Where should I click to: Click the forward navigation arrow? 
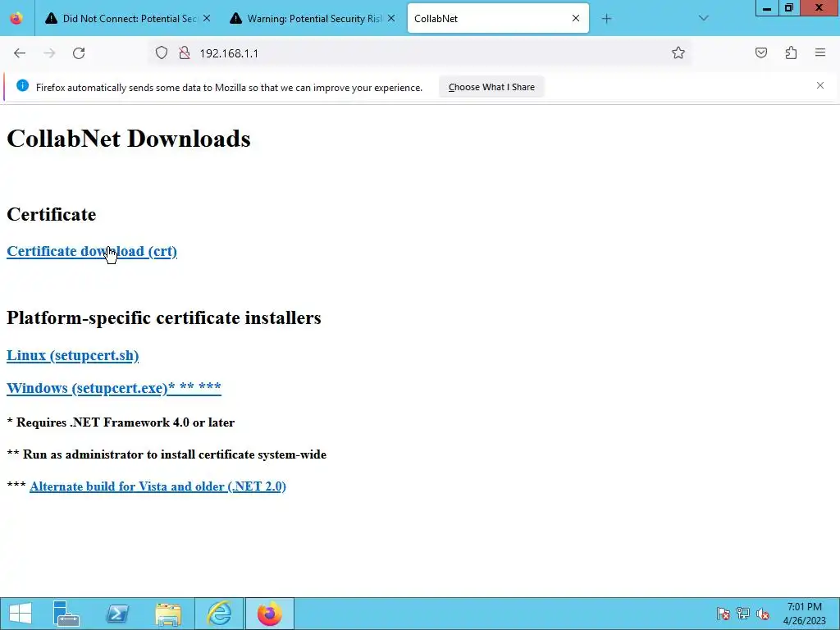(x=49, y=53)
